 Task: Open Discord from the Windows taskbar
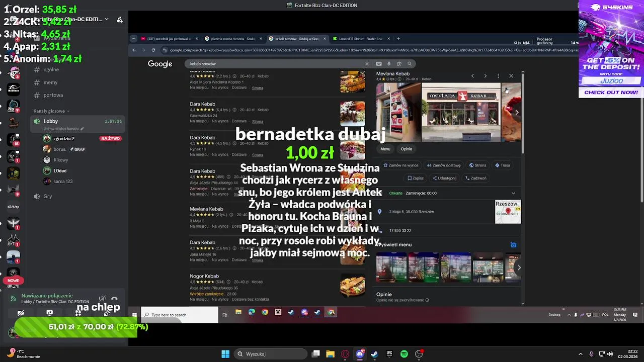click(360, 354)
